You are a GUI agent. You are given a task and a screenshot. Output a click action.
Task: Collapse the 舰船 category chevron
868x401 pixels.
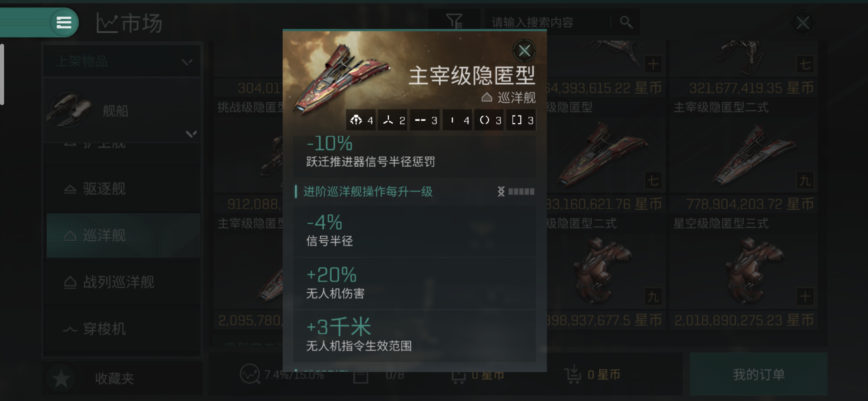click(191, 134)
